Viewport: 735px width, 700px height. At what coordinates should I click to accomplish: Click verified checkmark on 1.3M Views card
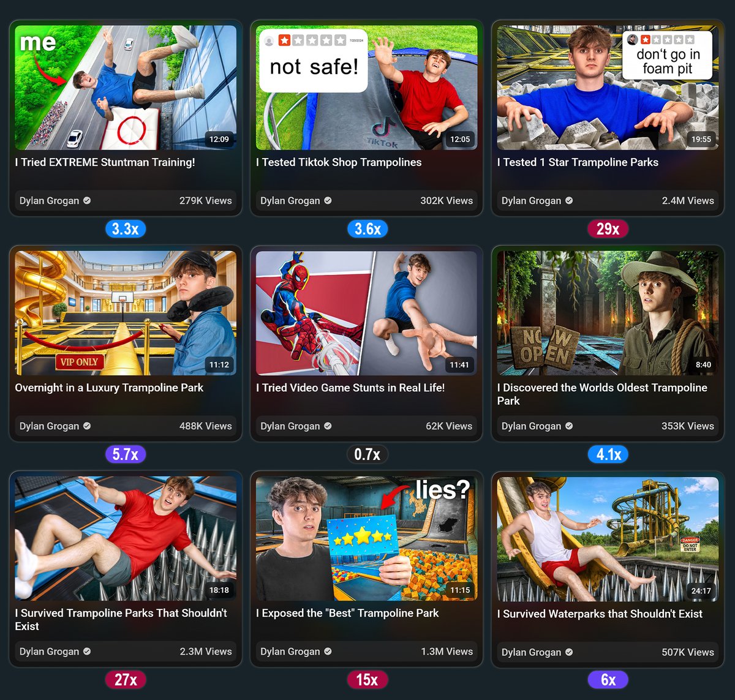click(328, 651)
